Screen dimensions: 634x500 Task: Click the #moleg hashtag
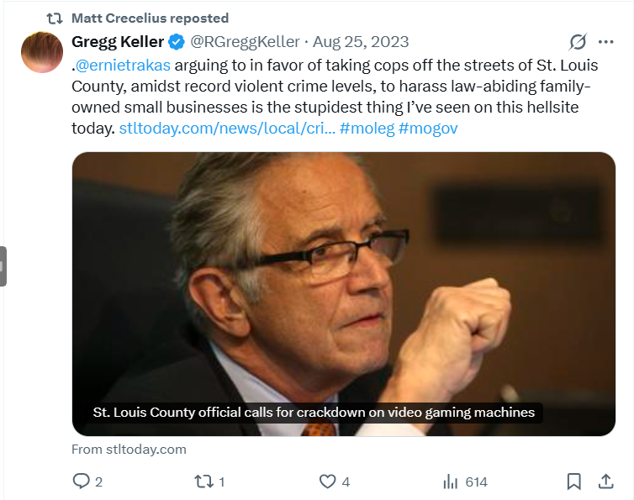365,129
